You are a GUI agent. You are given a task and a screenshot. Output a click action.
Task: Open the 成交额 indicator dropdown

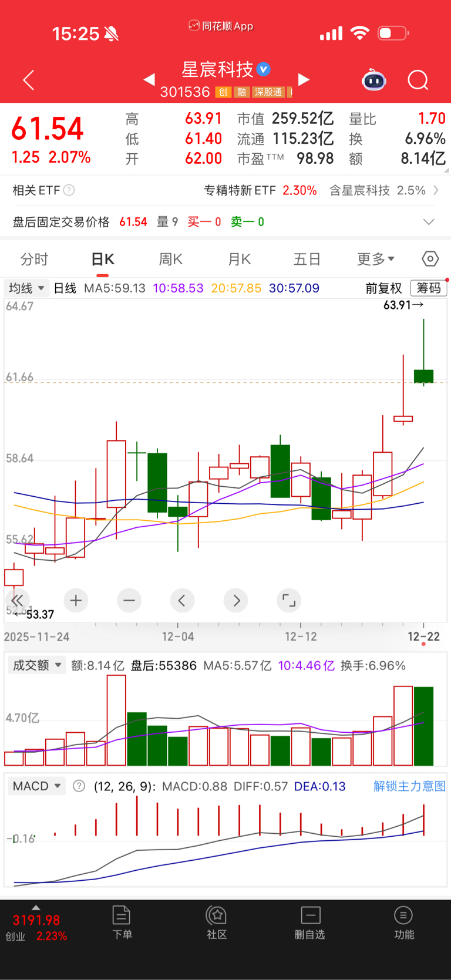(36, 665)
